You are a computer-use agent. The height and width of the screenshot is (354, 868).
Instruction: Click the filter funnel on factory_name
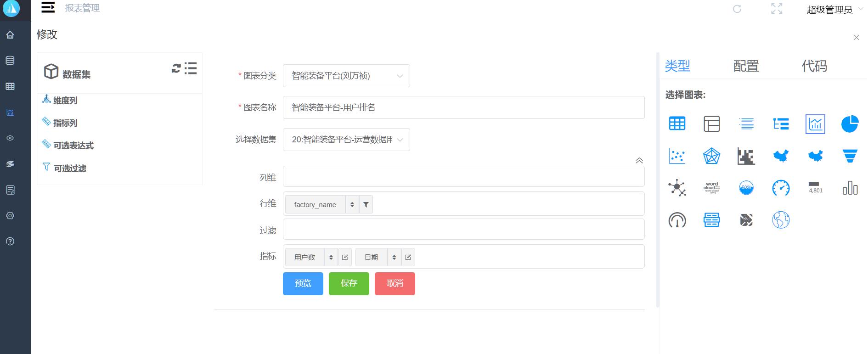pyautogui.click(x=366, y=205)
